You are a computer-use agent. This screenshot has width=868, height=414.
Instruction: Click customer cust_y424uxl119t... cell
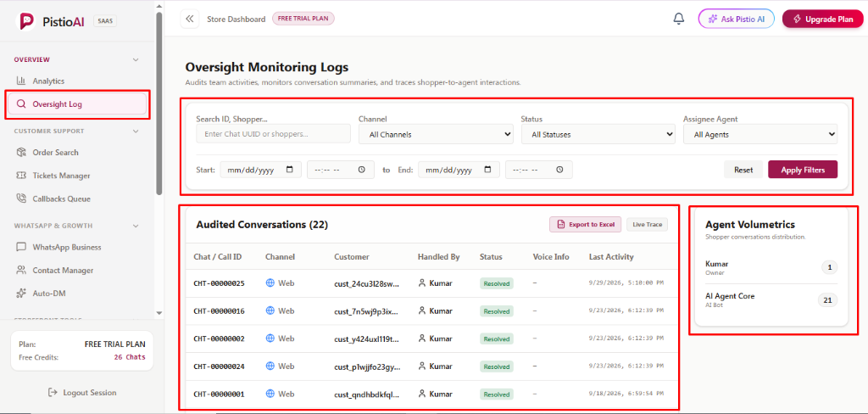pos(367,338)
